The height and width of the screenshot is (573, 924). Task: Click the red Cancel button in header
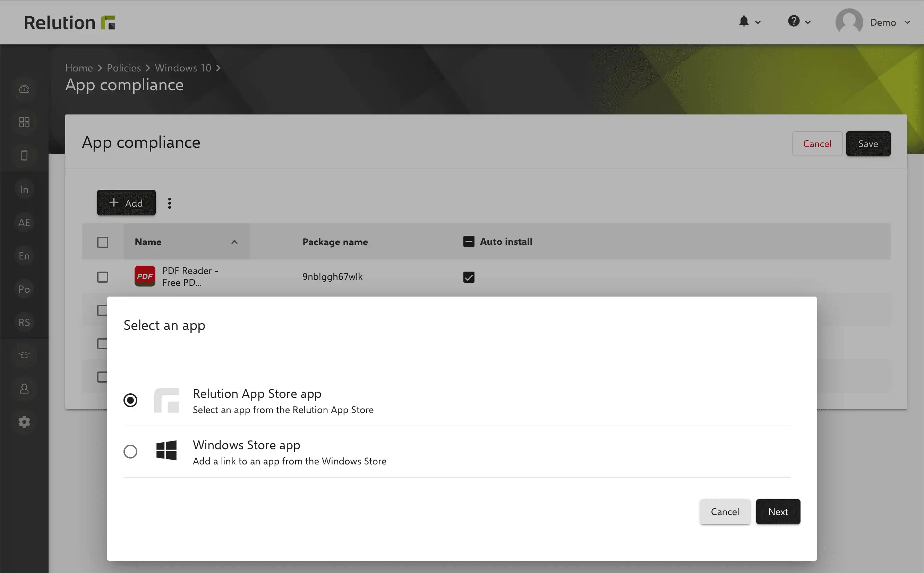point(817,144)
